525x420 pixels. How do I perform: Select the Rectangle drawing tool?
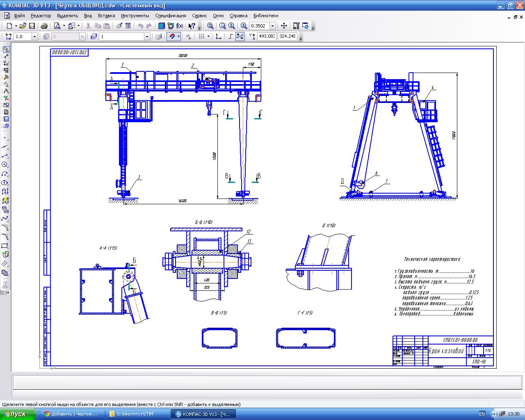5,246
